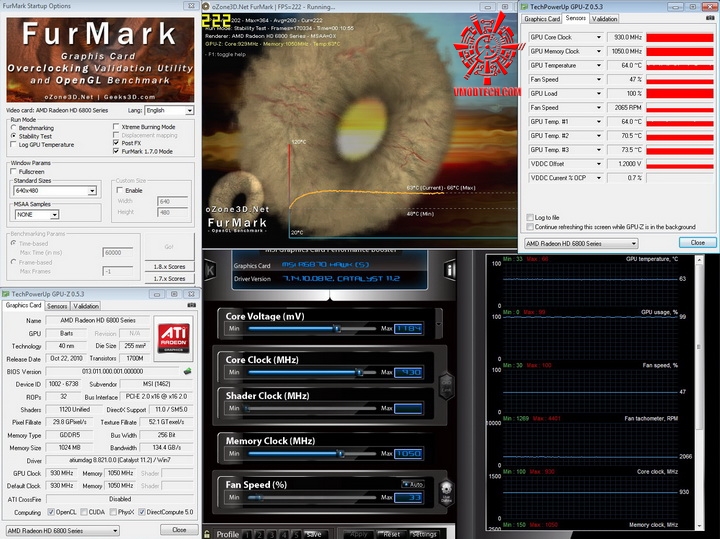This screenshot has width=720, height=539.
Task: Click the core/shader clock link icon
Action: [446, 386]
